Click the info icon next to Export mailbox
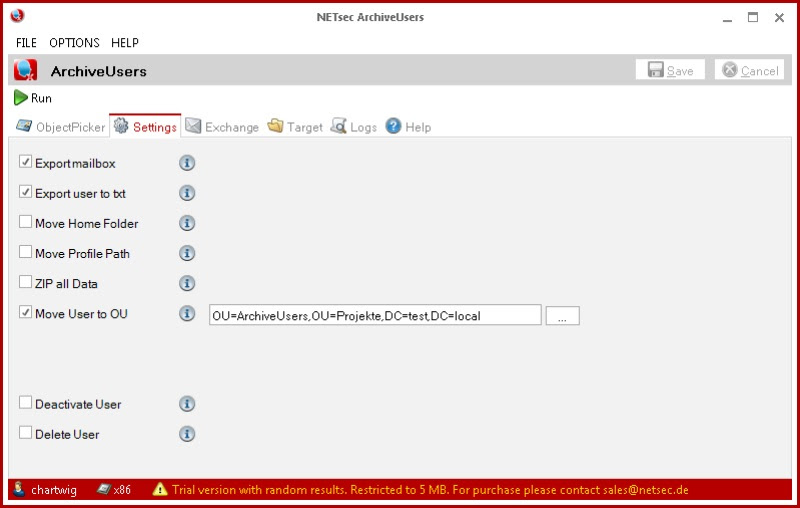 point(187,163)
